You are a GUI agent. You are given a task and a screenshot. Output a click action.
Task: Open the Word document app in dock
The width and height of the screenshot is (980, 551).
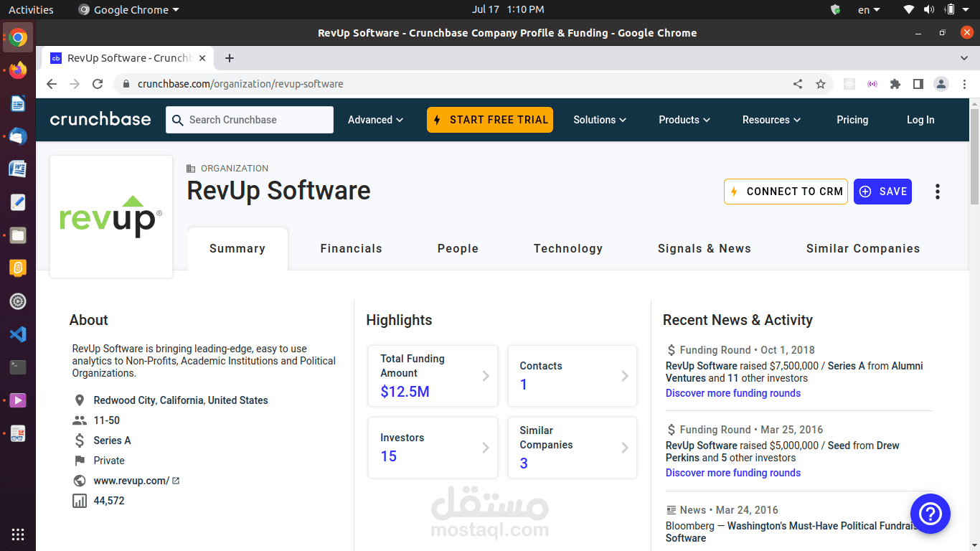point(18,169)
